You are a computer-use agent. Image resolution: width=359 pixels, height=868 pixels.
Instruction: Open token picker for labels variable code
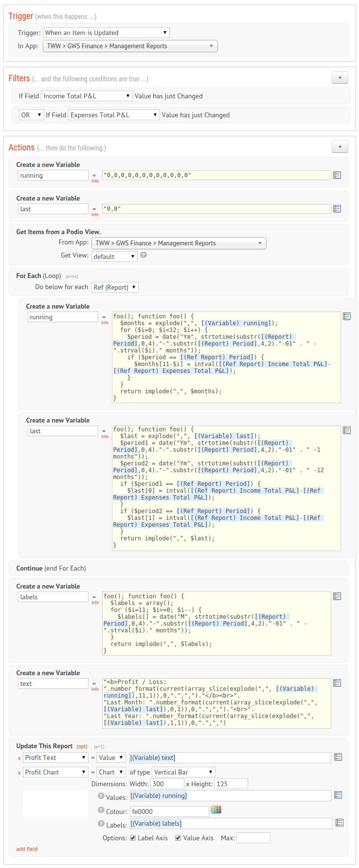(337, 596)
